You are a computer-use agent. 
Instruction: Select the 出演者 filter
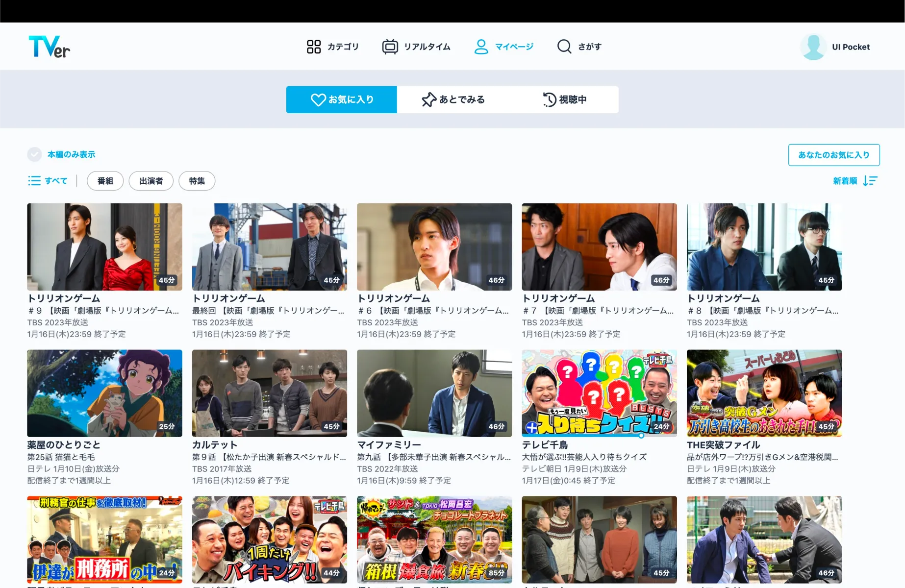point(151,181)
